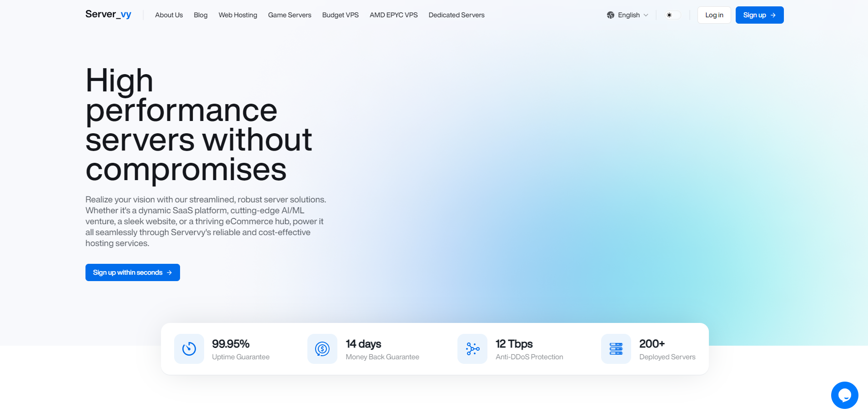Open Web Hosting from navigation
The image size is (868, 418).
tap(238, 15)
